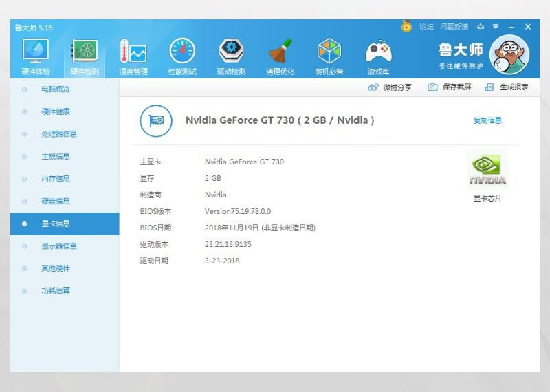Viewport: 550px width, 392px height.
Task: Click the Weibo share icon
Action: pyautogui.click(x=373, y=87)
